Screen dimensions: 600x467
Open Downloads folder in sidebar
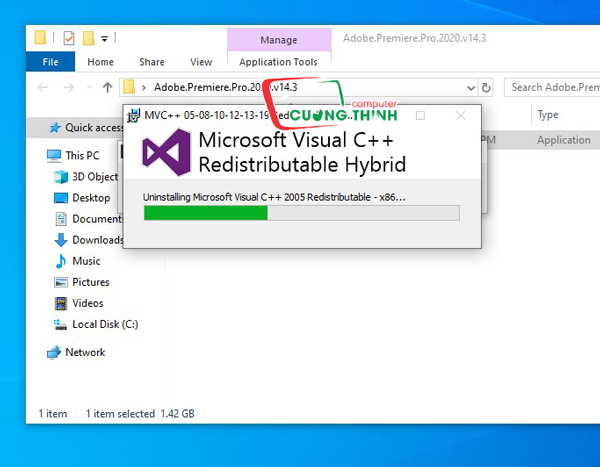tap(98, 240)
